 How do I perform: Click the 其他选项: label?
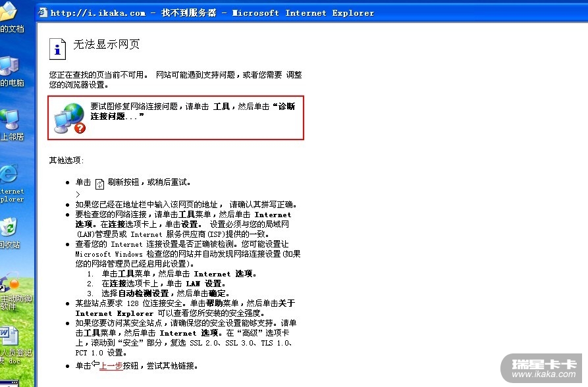(x=67, y=161)
